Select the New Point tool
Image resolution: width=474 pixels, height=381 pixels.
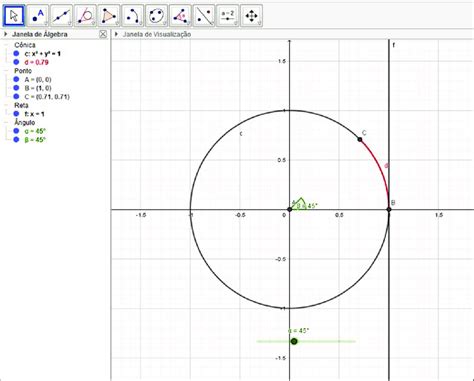[x=38, y=16]
